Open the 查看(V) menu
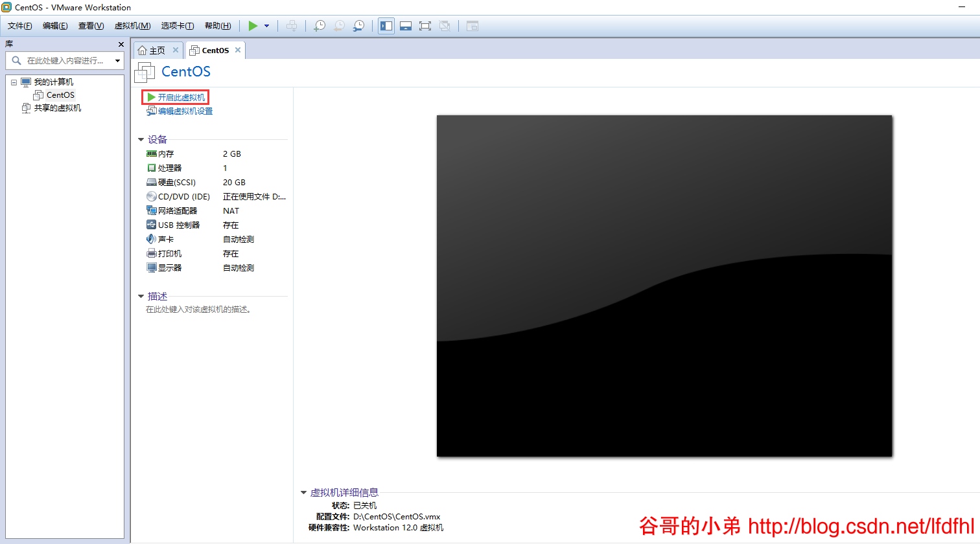Image resolution: width=980 pixels, height=544 pixels. coord(91,26)
